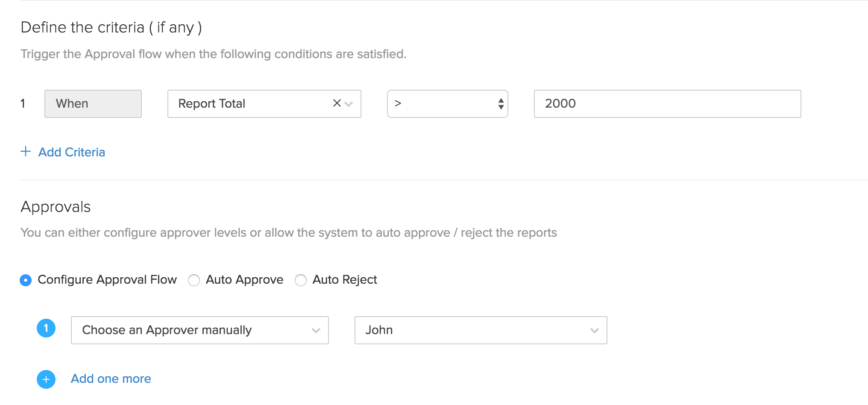Image resolution: width=868 pixels, height=405 pixels.
Task: Click the blue plus circle icon
Action: [46, 379]
